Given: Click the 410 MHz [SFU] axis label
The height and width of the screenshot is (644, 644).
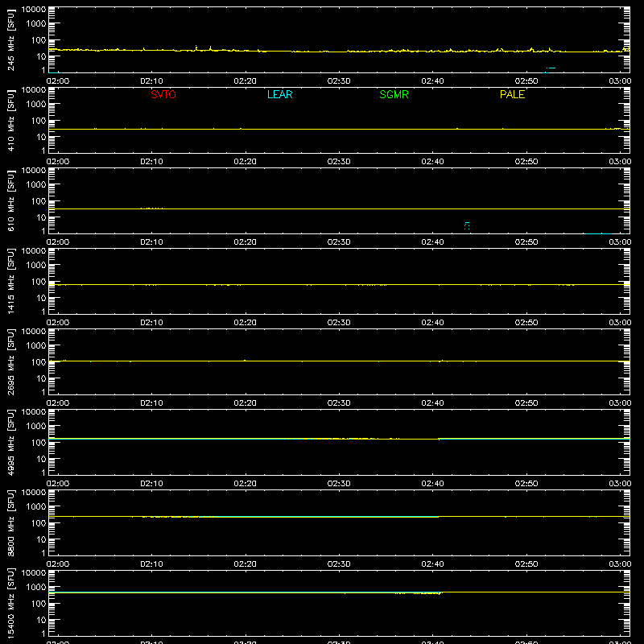Looking at the screenshot, I should 10,120.
